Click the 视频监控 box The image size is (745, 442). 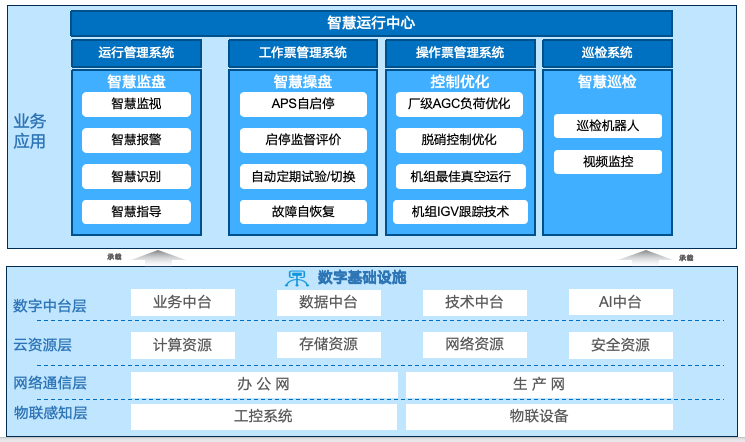click(x=608, y=162)
